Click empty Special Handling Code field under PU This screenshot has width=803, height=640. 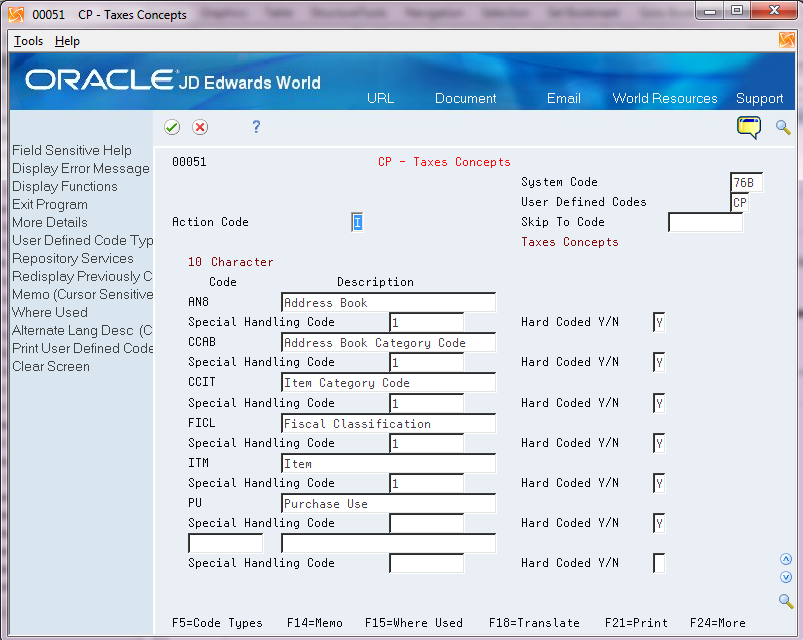point(427,523)
